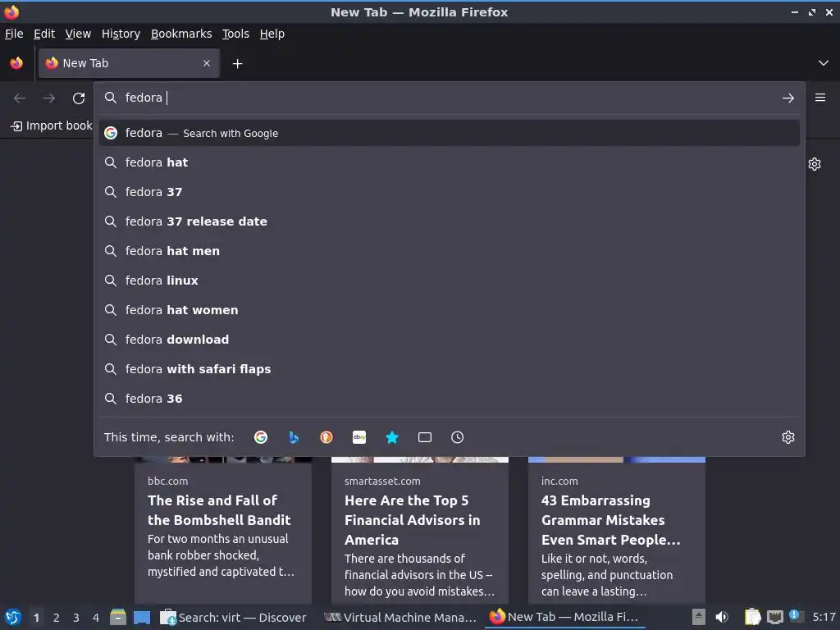
Task: Select 'fedora linux' suggestion
Action: [x=449, y=281]
